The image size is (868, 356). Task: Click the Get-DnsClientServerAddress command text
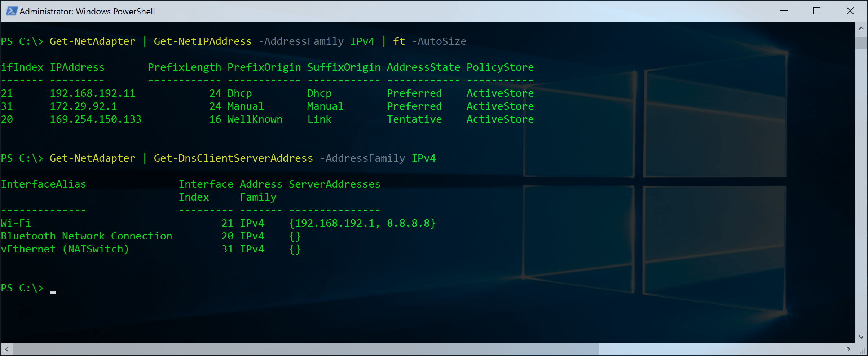[233, 158]
